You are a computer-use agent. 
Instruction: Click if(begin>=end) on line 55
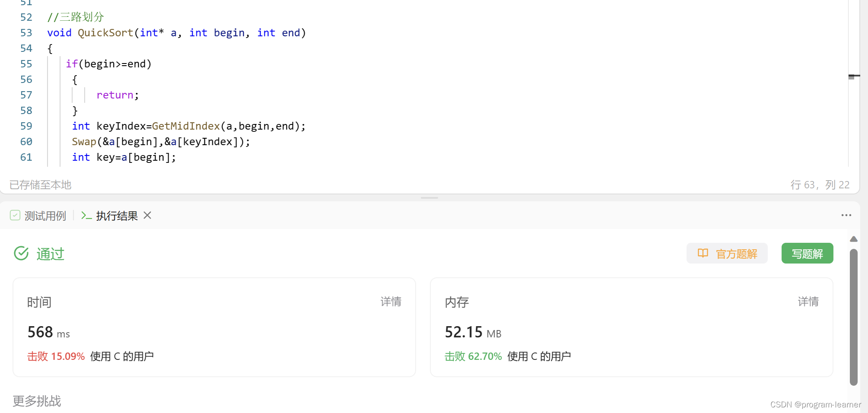point(108,64)
